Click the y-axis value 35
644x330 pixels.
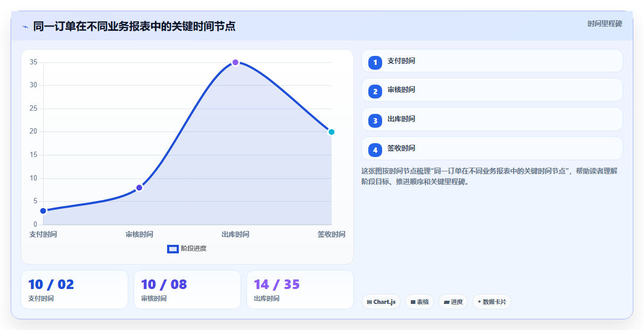[33, 62]
